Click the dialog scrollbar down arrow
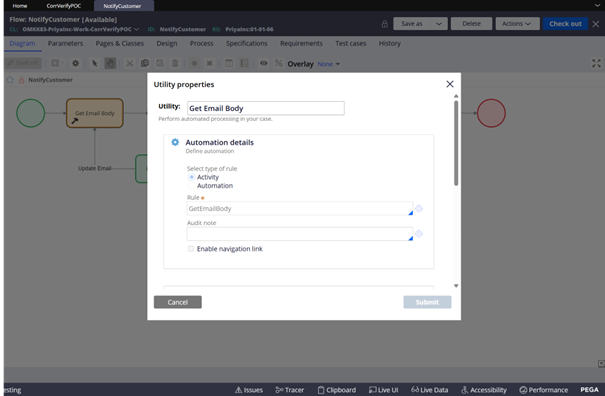Viewport: 605px width, 396px height. click(456, 286)
